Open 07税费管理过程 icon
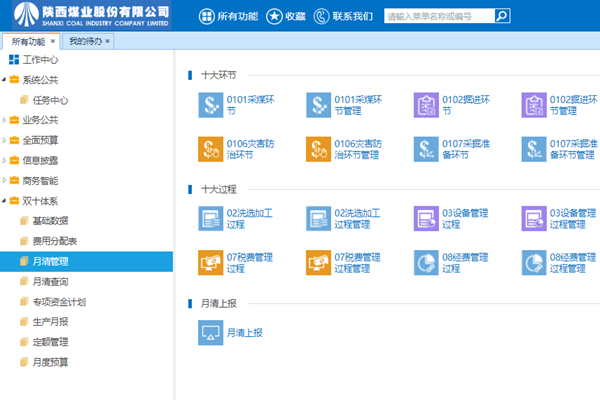The image size is (600, 400). pyautogui.click(x=211, y=262)
